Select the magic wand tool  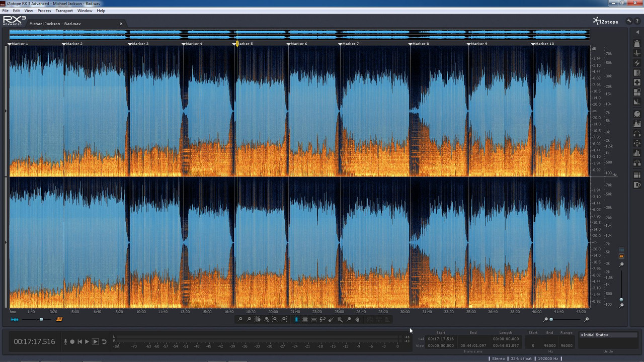(x=340, y=319)
